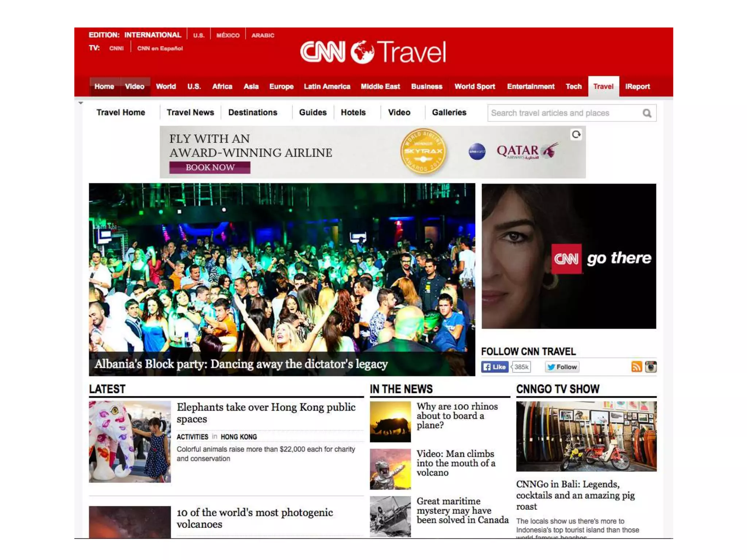This screenshot has width=747, height=560.
Task: Click Book Now on Qatar ad
Action: pos(210,167)
